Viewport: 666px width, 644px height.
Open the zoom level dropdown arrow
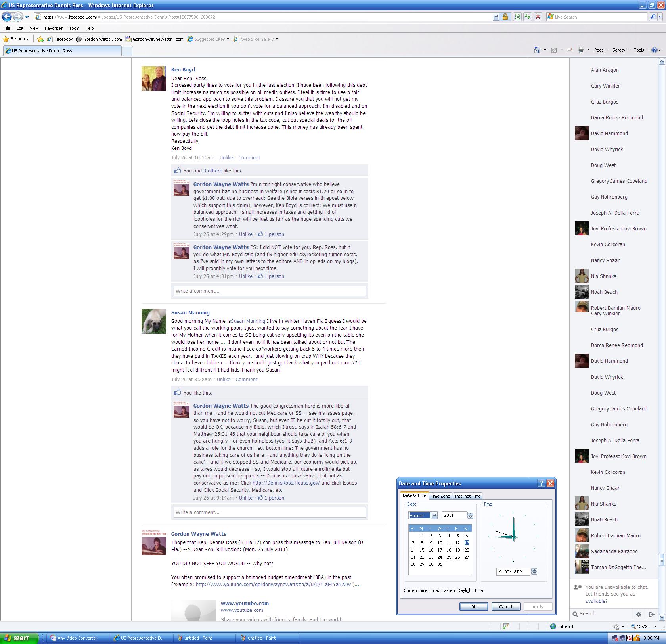(x=655, y=627)
